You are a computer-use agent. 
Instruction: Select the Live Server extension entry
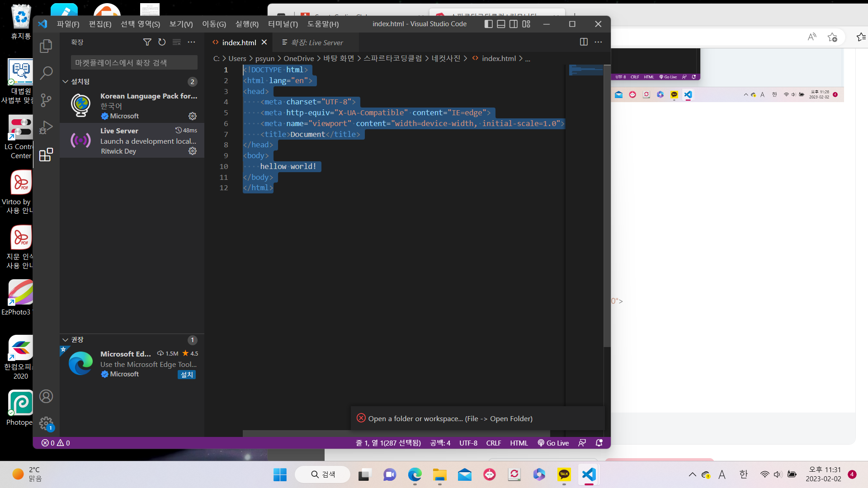(132, 141)
